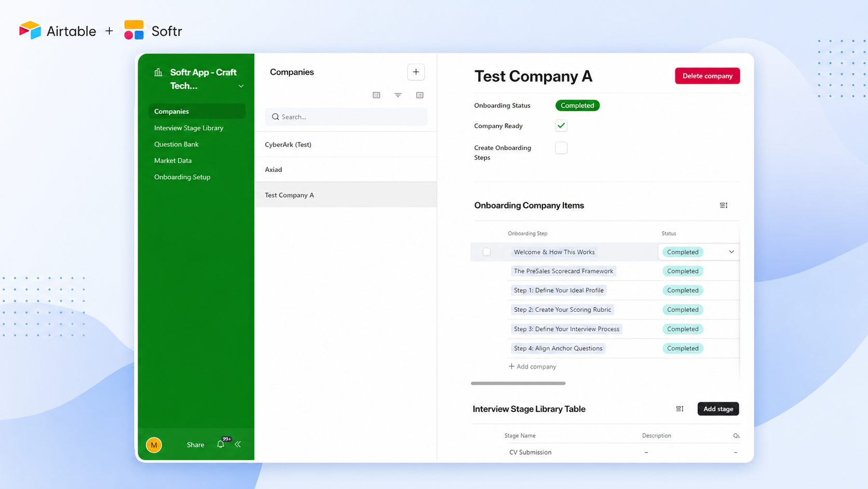The width and height of the screenshot is (868, 489).
Task: Click the Add stage button
Action: (x=718, y=409)
